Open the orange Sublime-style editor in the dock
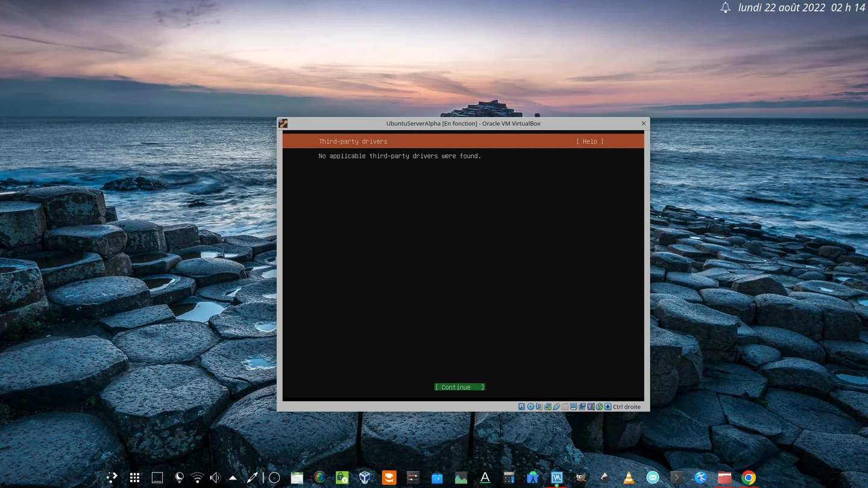Image resolution: width=868 pixels, height=488 pixels. tap(389, 478)
